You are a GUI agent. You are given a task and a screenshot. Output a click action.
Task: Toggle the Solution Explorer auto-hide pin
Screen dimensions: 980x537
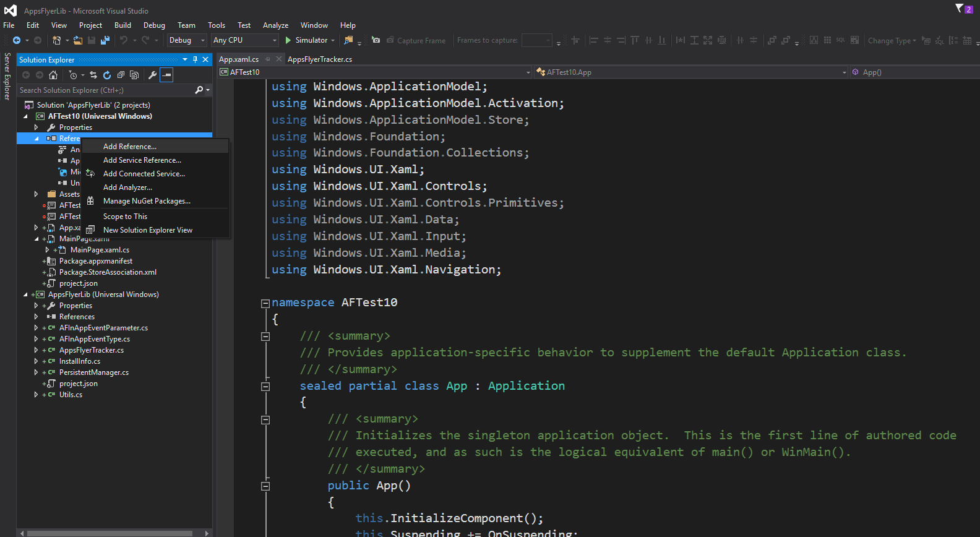[195, 59]
